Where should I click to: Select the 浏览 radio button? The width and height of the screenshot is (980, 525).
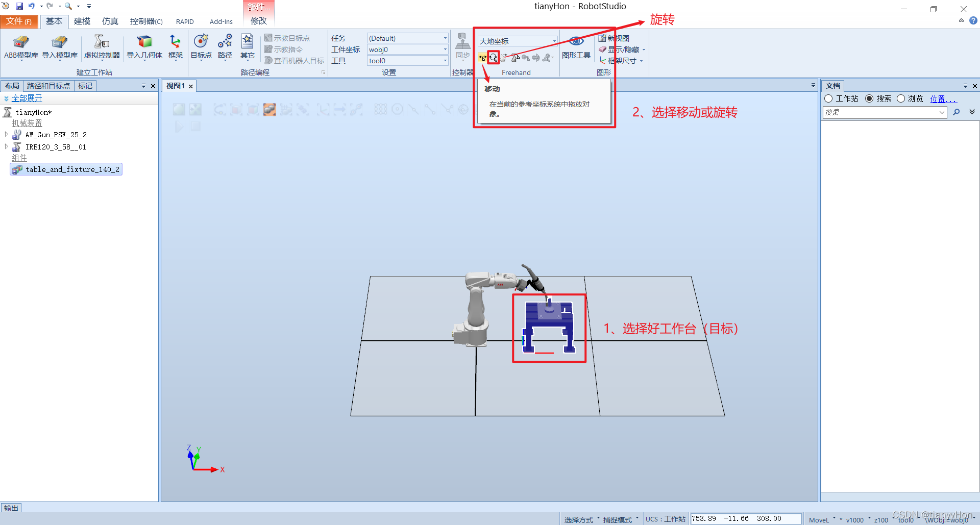tap(901, 98)
